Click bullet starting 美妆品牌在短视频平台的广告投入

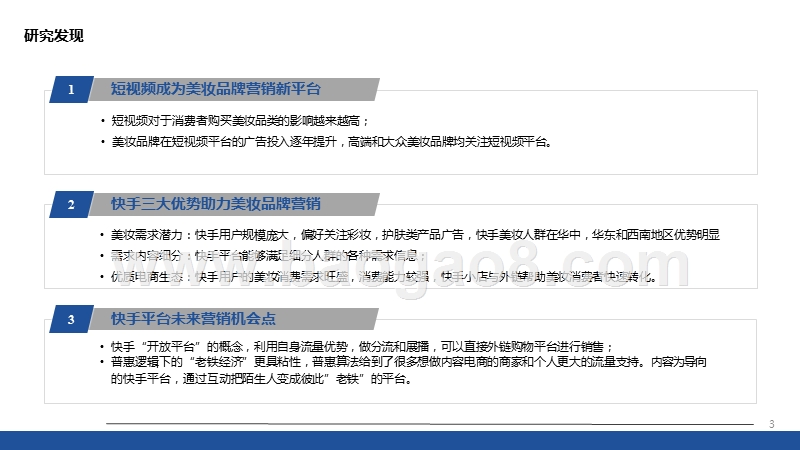(x=332, y=142)
